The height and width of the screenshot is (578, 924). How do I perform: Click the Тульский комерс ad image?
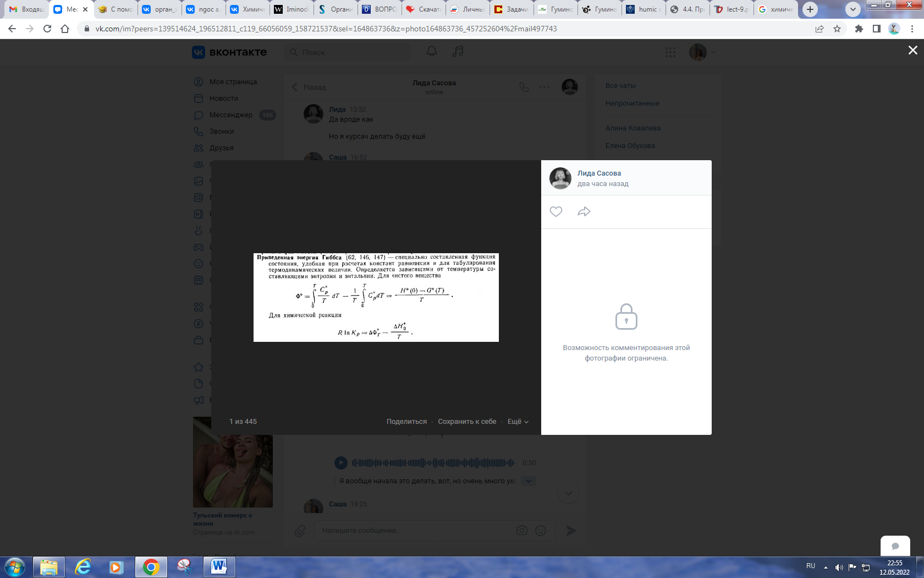[x=233, y=462]
